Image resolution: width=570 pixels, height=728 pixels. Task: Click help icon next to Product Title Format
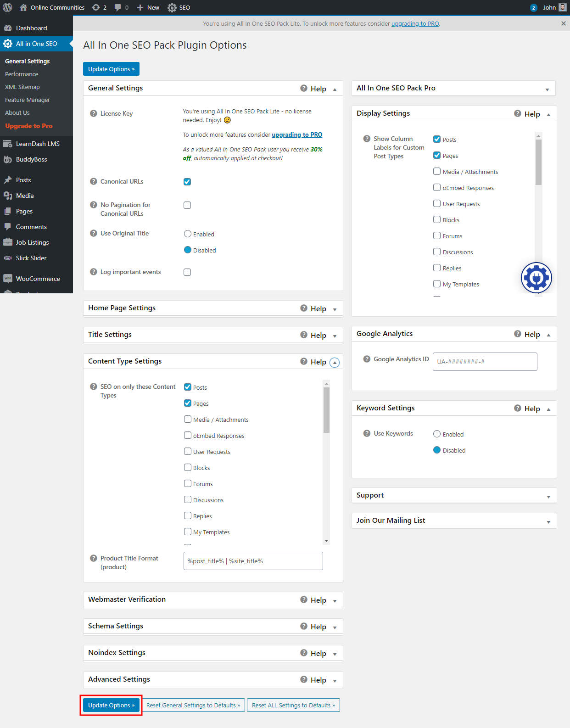(x=94, y=558)
